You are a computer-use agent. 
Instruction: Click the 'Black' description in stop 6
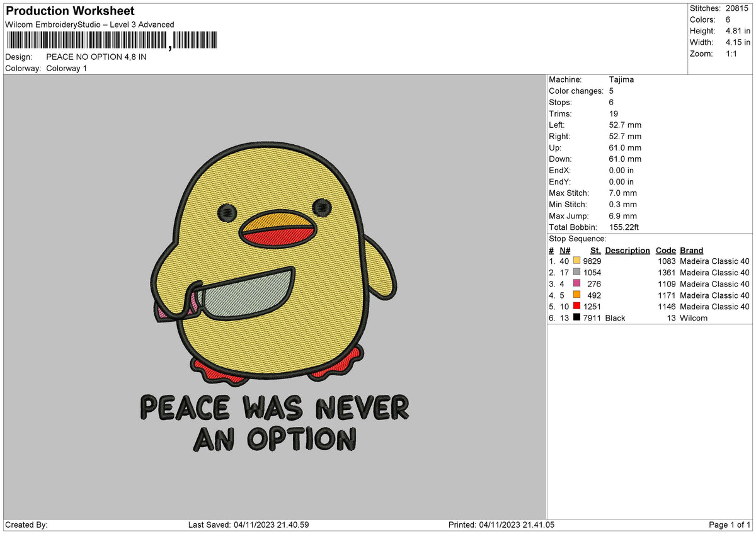[615, 318]
